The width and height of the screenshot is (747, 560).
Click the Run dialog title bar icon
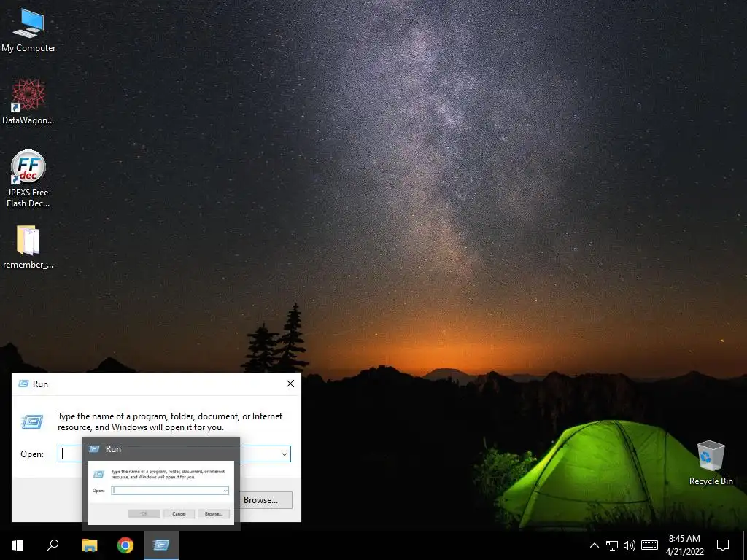tap(23, 384)
